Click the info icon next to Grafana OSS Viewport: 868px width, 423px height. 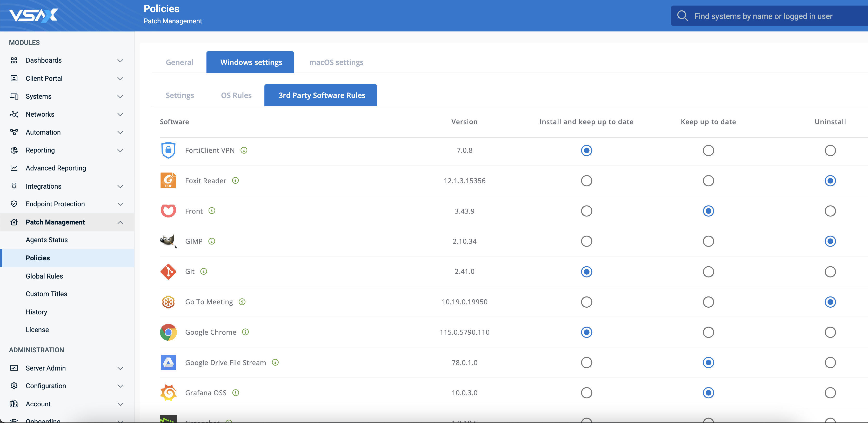236,393
